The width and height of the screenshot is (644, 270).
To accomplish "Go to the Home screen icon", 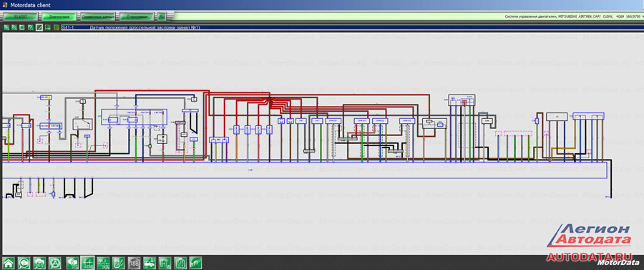I will click(x=9, y=263).
